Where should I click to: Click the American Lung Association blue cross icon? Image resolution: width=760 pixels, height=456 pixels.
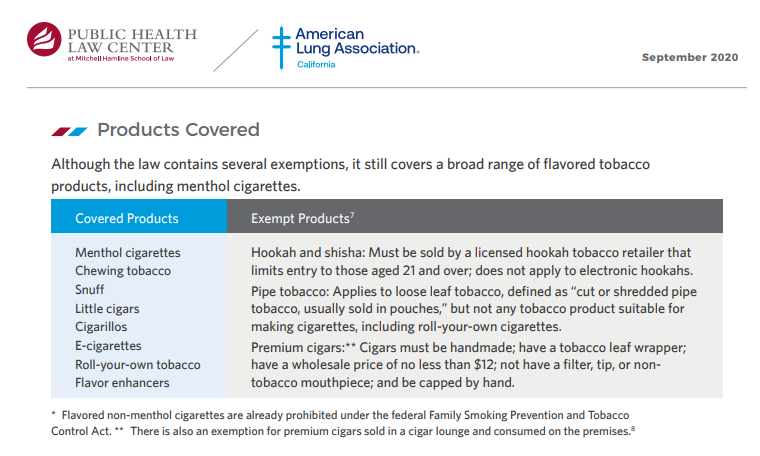click(281, 47)
